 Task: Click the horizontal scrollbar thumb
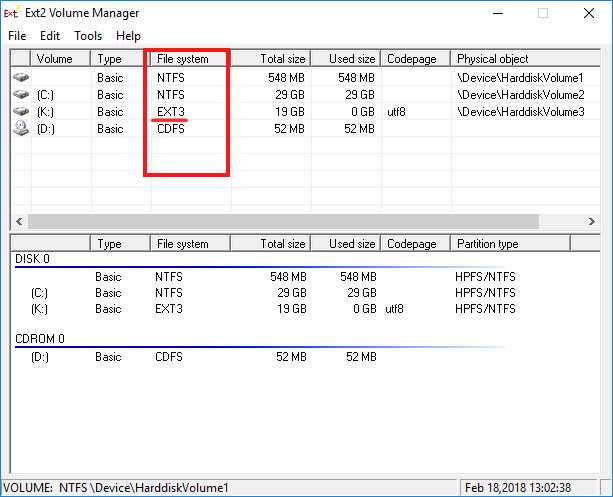[x=283, y=221]
